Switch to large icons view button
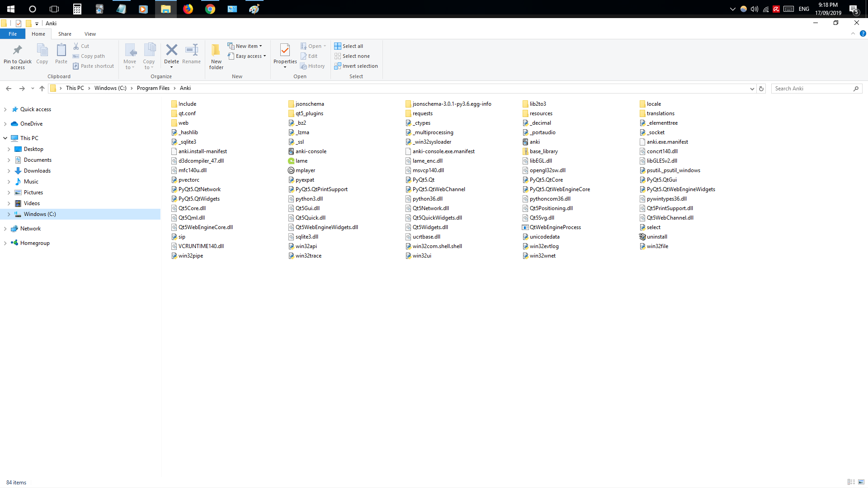This screenshot has width=868, height=488. coord(861,482)
